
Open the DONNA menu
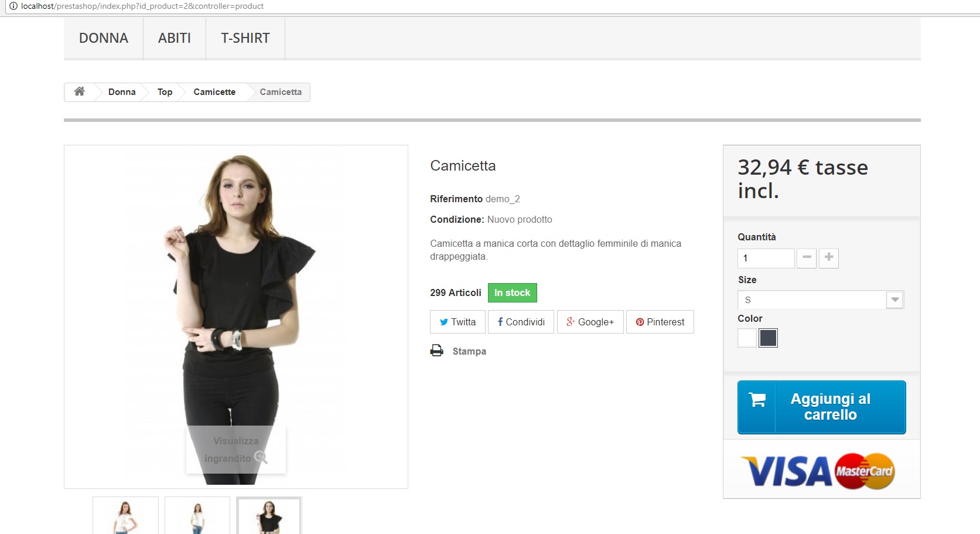pyautogui.click(x=104, y=38)
